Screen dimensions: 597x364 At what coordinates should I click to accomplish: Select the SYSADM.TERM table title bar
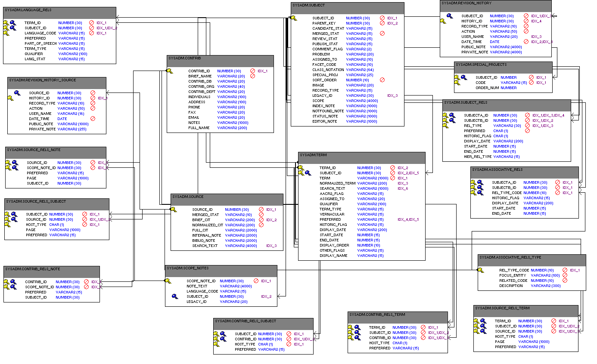pyautogui.click(x=361, y=157)
